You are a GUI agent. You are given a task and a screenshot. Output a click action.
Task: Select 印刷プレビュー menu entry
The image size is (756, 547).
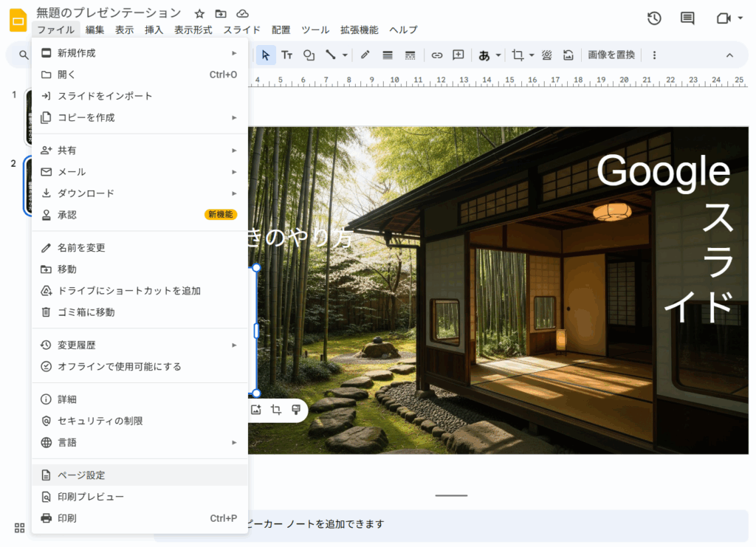pyautogui.click(x=91, y=497)
